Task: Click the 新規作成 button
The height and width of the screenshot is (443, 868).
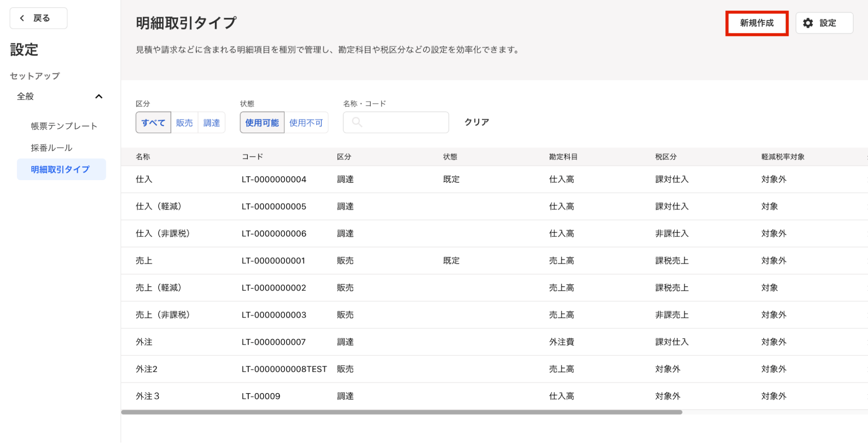Action: [757, 23]
